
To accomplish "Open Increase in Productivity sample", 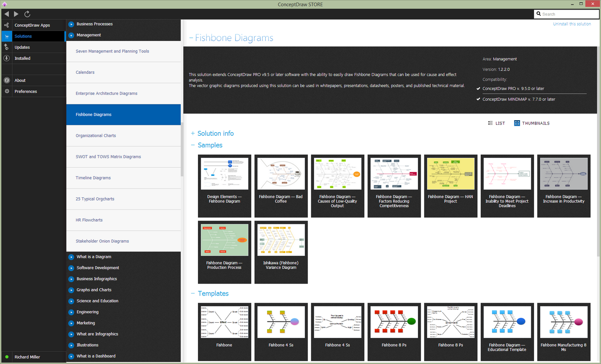I will coord(564,186).
